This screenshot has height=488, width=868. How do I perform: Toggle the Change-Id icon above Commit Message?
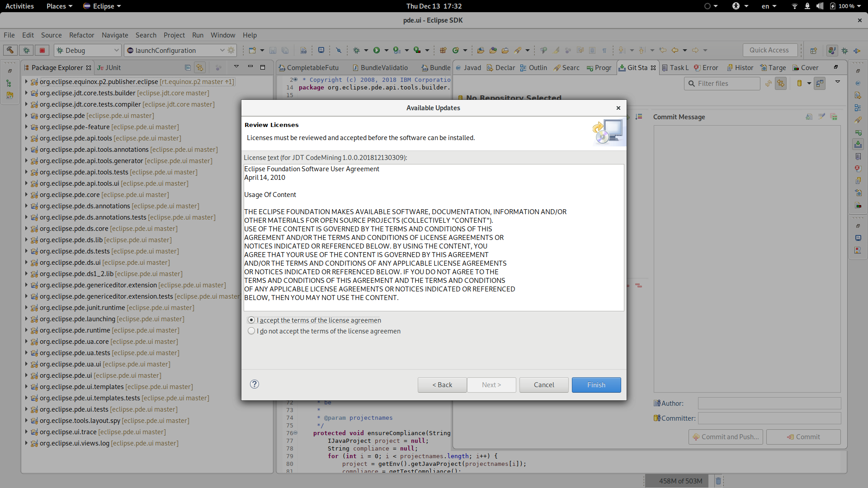[834, 117]
